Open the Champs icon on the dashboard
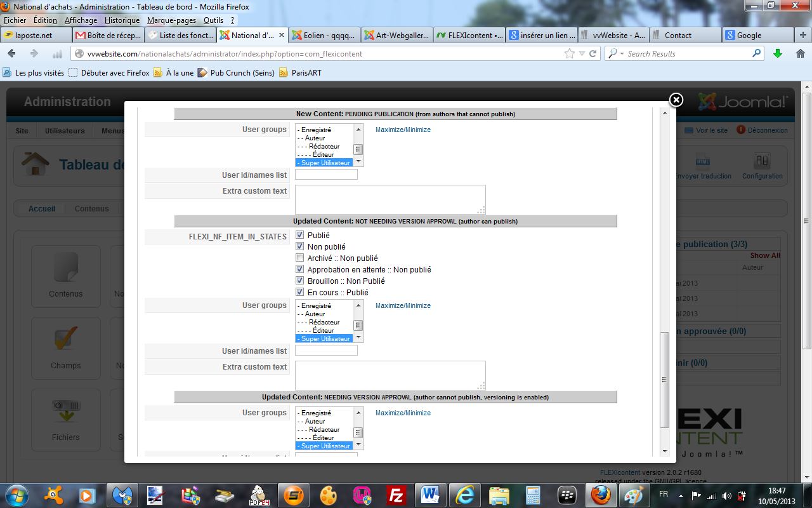 pos(66,348)
